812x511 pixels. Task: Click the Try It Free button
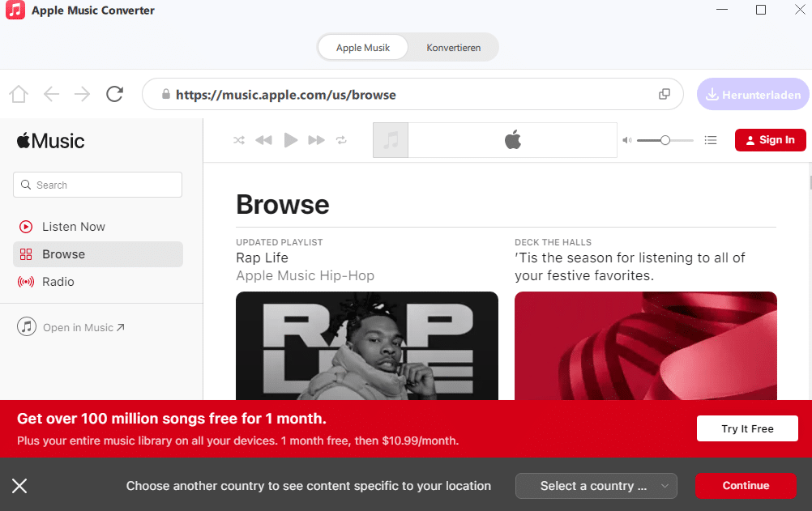tap(747, 428)
